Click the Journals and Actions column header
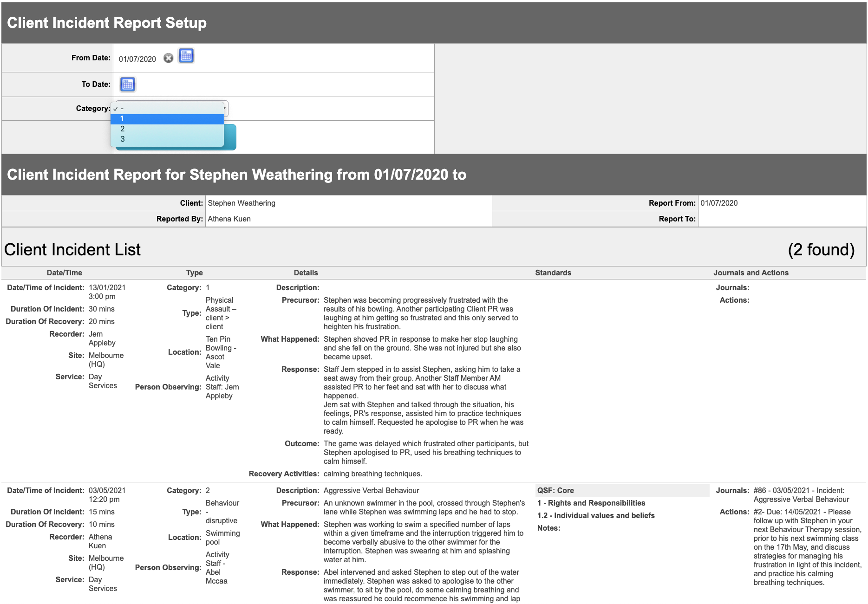Image resolution: width=868 pixels, height=604 pixels. (x=751, y=273)
